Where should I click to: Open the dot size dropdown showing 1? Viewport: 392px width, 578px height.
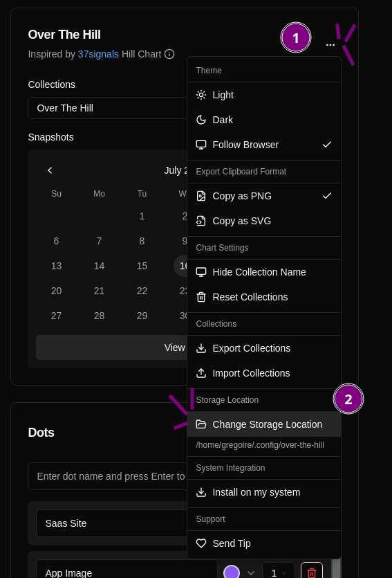click(x=278, y=573)
